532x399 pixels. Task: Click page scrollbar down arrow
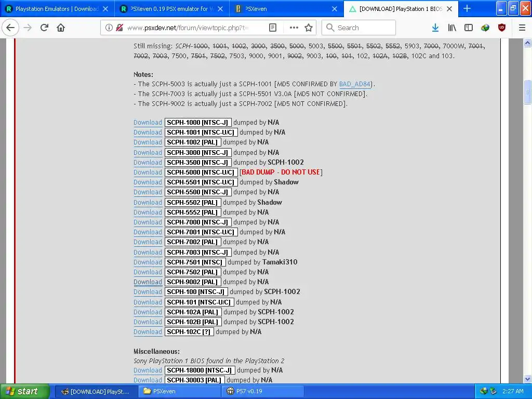[x=528, y=379]
